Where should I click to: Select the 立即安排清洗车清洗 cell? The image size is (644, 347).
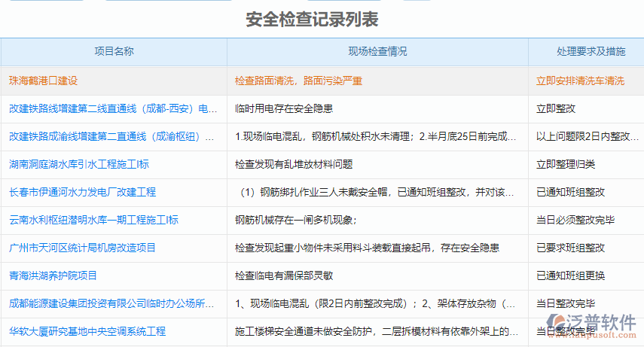click(580, 81)
